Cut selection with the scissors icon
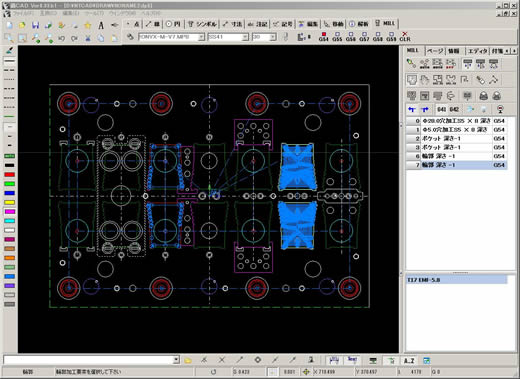This screenshot has width=520, height=379. tap(88, 38)
